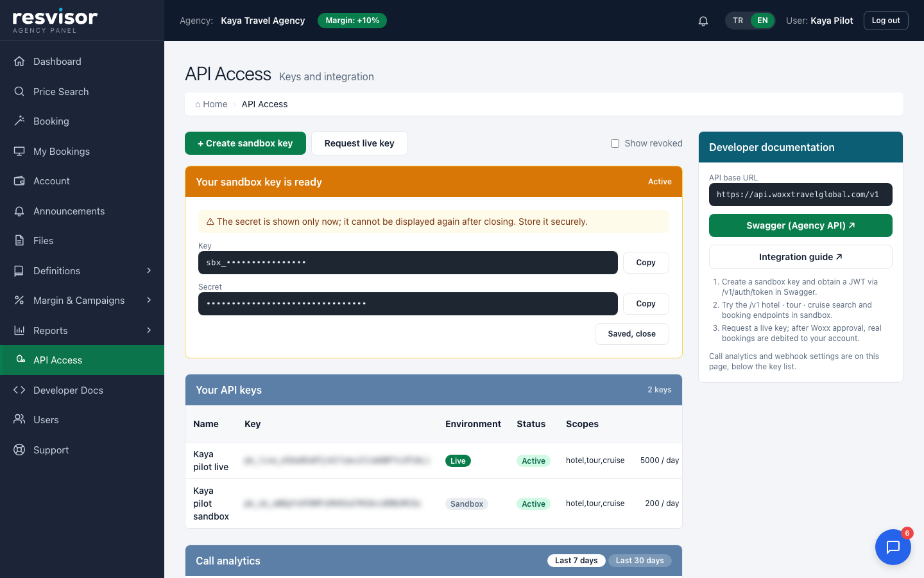Click the Support lifebuoy icon
Image resolution: width=924 pixels, height=578 pixels.
coord(19,450)
